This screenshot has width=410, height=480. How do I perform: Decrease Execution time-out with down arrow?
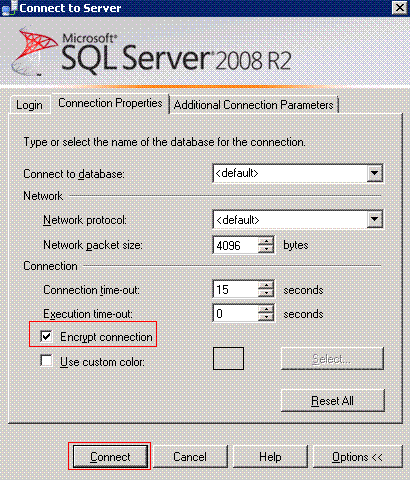266,317
